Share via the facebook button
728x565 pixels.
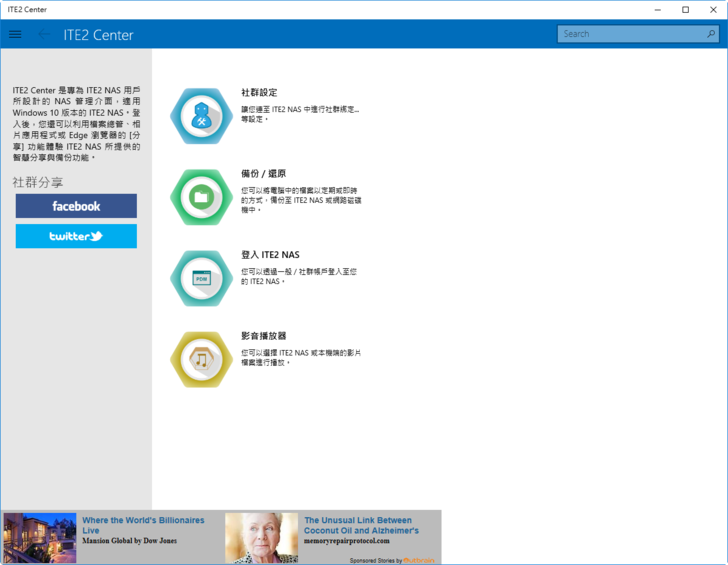(x=76, y=206)
